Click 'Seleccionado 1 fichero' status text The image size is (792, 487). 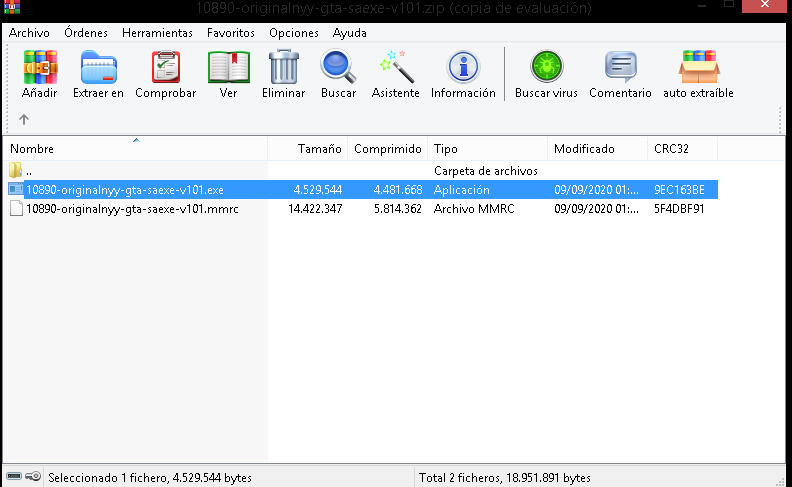tap(150, 477)
